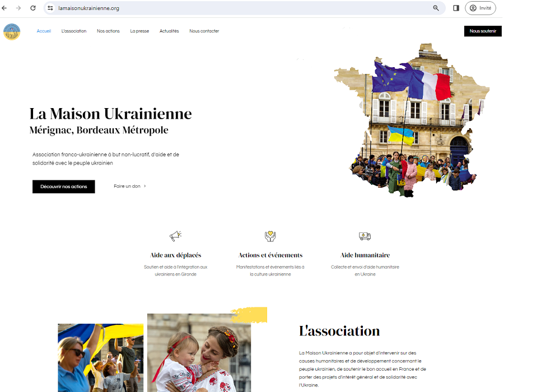Reload the page with the refresh icon

click(x=33, y=8)
